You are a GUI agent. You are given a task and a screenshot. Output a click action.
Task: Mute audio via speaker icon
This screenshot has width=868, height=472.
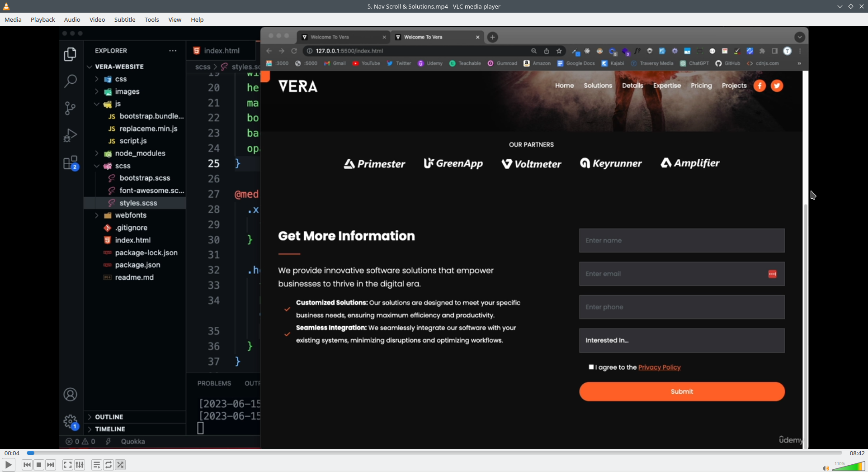[x=826, y=468]
